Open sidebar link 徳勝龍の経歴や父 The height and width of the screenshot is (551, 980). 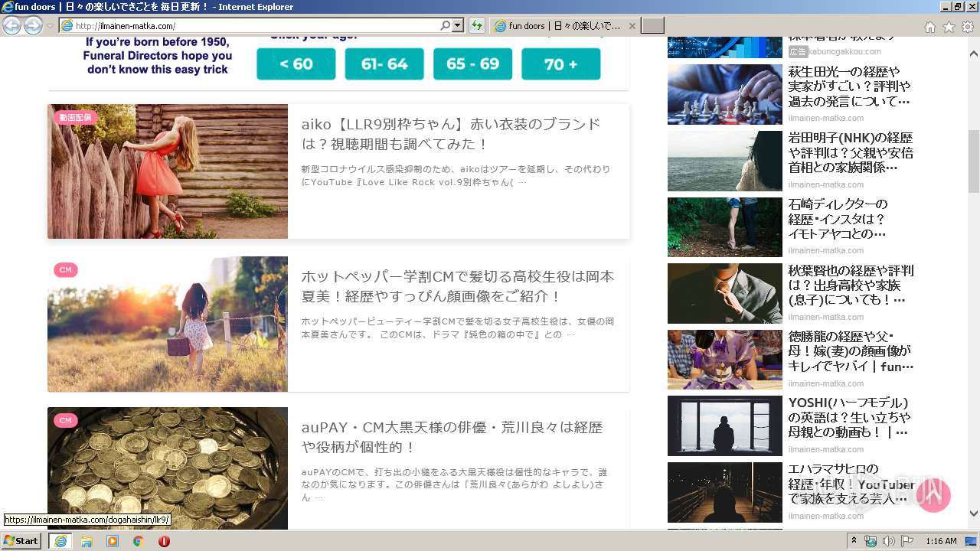click(851, 351)
